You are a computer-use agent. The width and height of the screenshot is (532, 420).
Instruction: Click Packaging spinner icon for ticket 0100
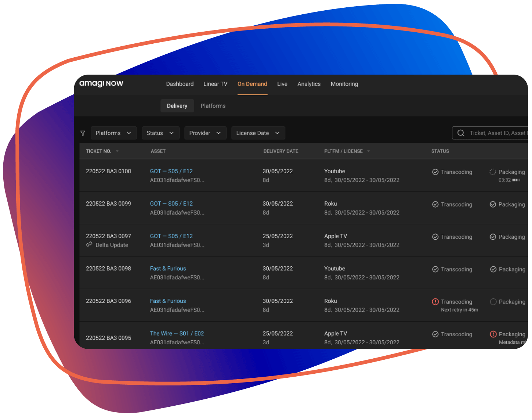493,172
